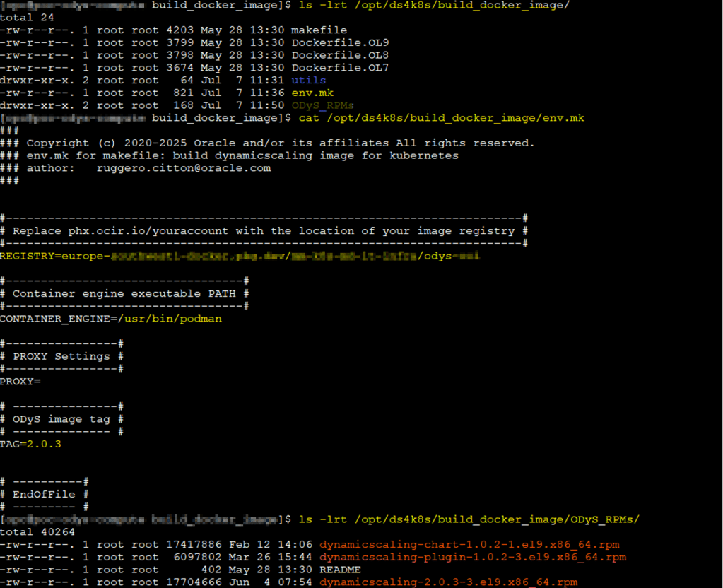This screenshot has width=723, height=588.
Task: Click the EndOfFile comment text
Action: (44, 494)
